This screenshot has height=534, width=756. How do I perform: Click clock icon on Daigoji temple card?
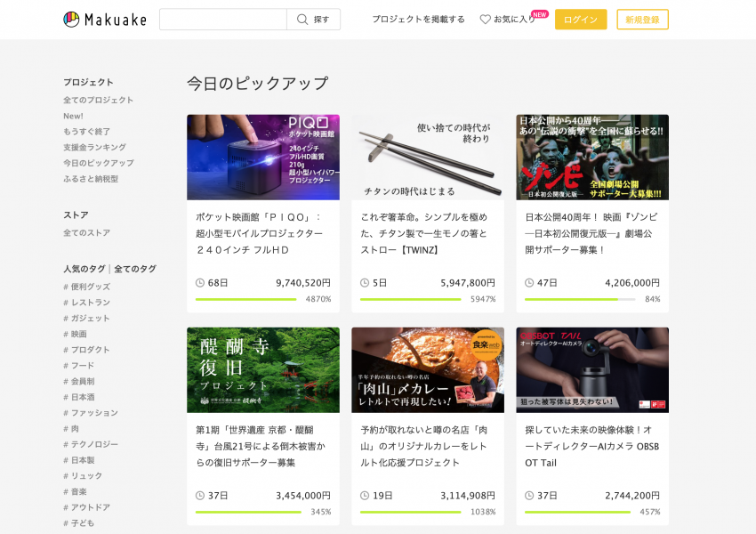pyautogui.click(x=200, y=496)
